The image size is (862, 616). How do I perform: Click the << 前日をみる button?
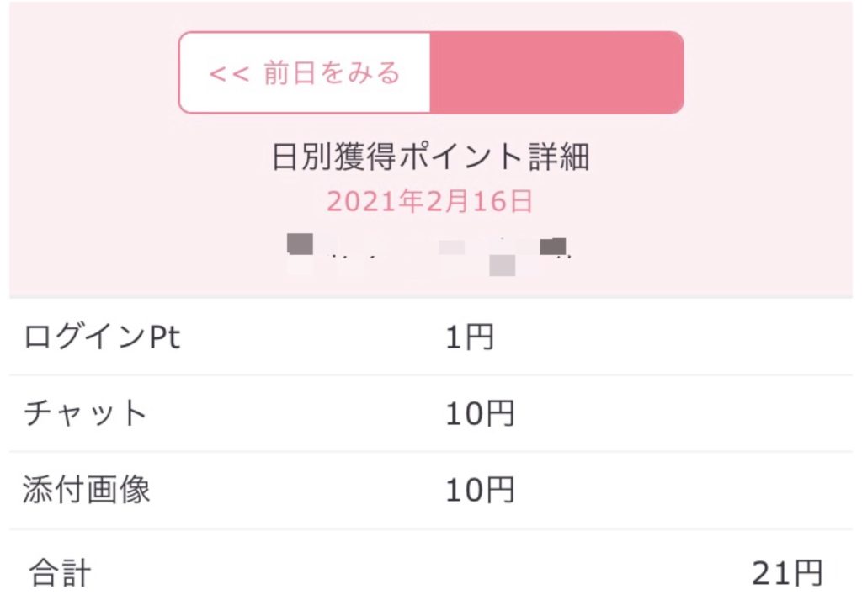point(305,73)
